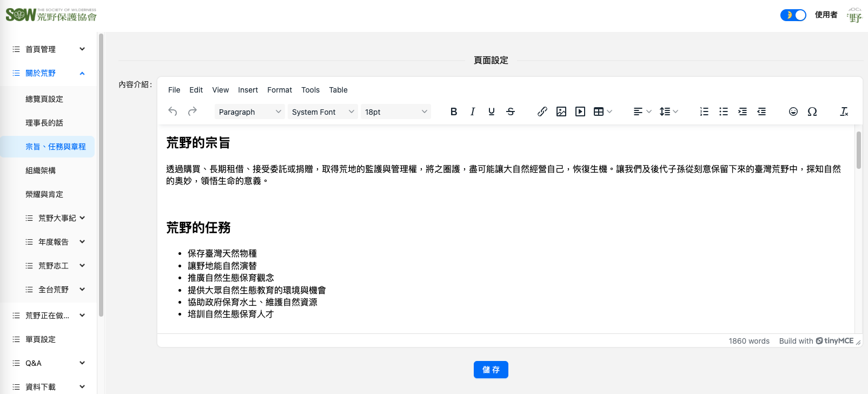Apply strikethrough to text

click(511, 111)
